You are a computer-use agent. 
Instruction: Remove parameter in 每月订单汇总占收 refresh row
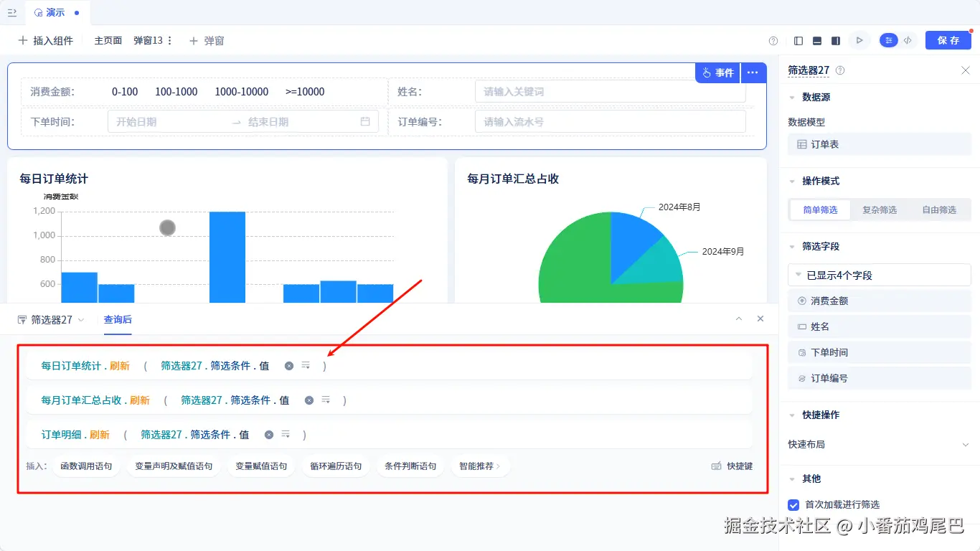point(309,400)
